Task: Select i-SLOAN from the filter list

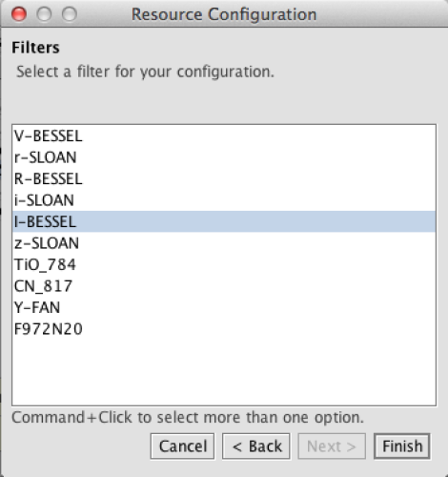Action: (x=224, y=200)
